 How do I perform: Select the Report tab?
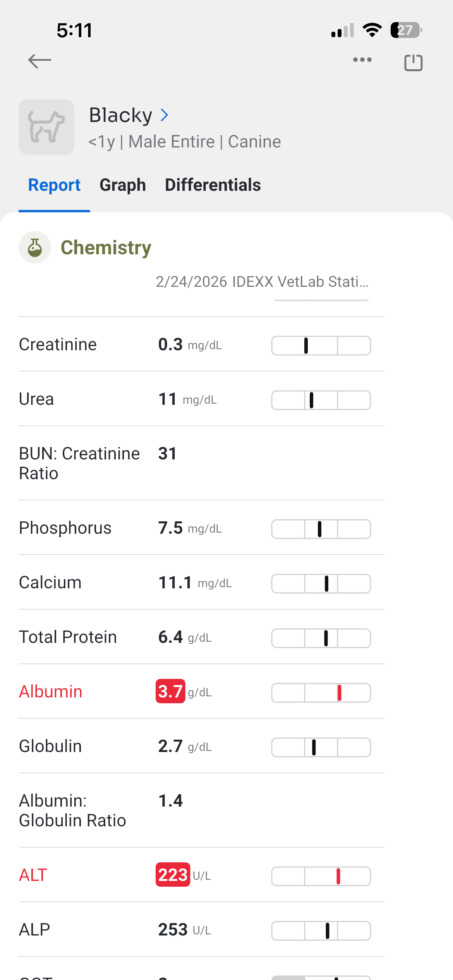point(54,185)
